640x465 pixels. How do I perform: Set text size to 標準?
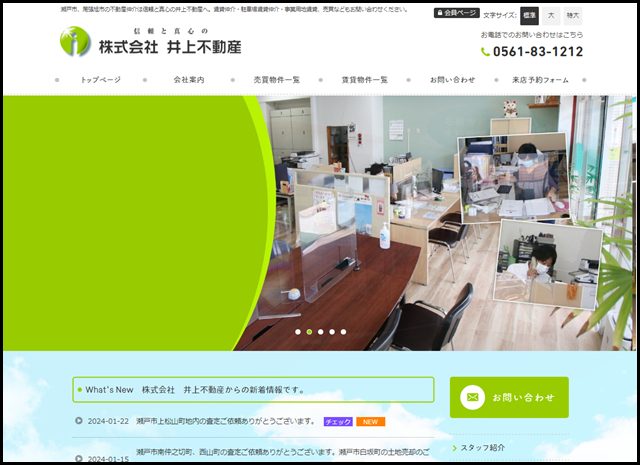tap(529, 16)
